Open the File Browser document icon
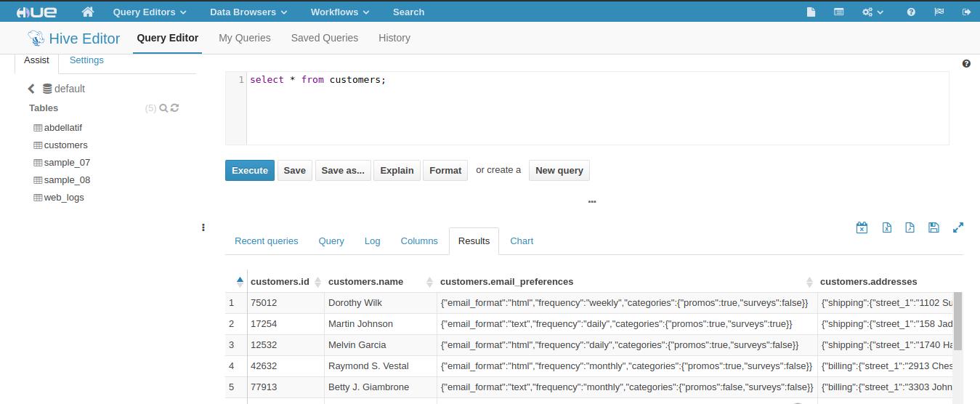The height and width of the screenshot is (404, 980). pyautogui.click(x=811, y=12)
